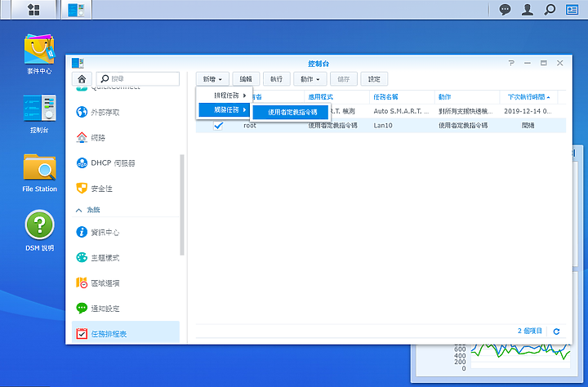Go to Control Panel home icon
588x387 pixels.
click(82, 78)
